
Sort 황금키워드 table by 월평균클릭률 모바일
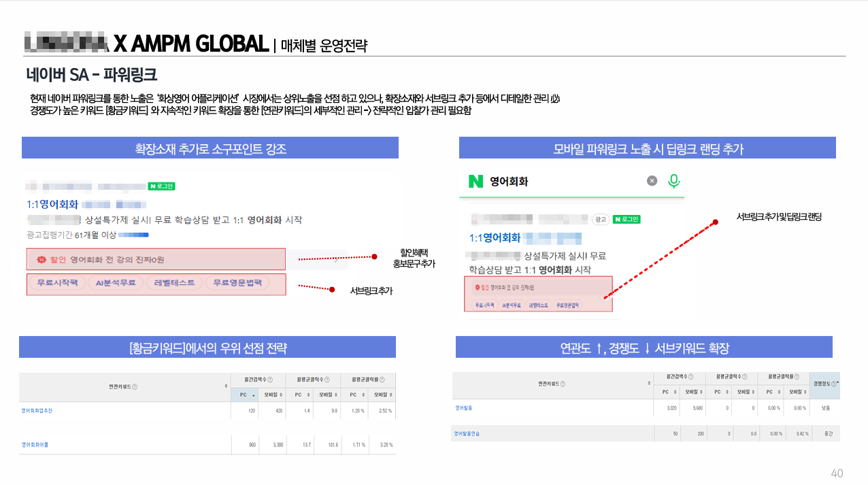tap(390, 395)
